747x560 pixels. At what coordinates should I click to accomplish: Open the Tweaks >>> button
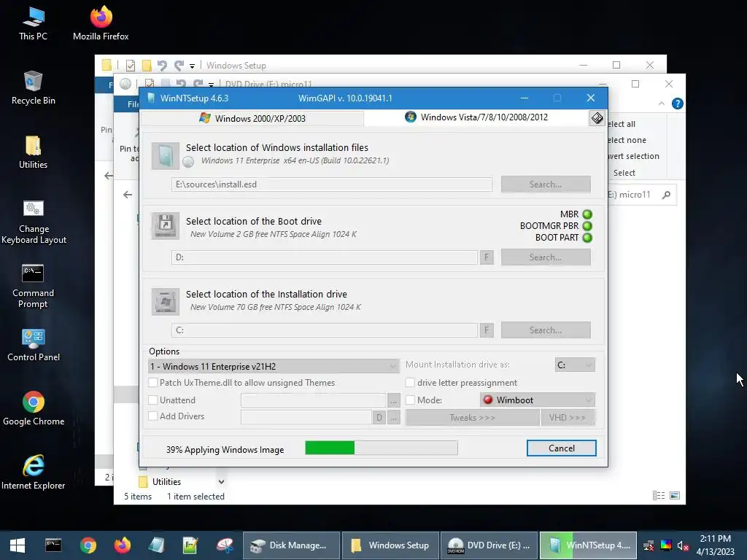coord(472,418)
